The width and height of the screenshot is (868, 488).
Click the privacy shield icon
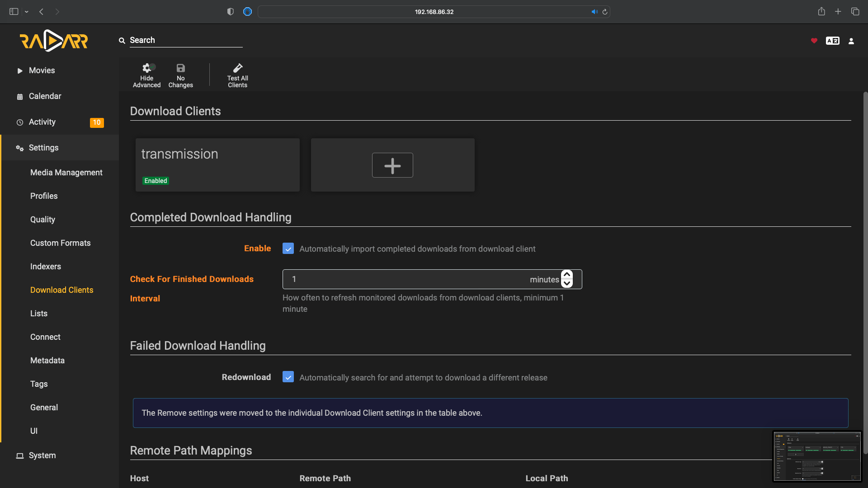[230, 12]
